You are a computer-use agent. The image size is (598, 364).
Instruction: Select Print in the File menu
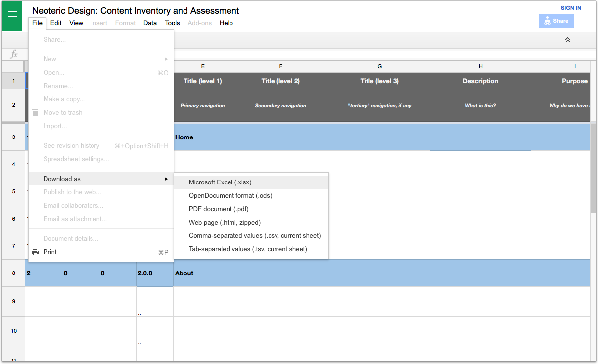click(101, 252)
